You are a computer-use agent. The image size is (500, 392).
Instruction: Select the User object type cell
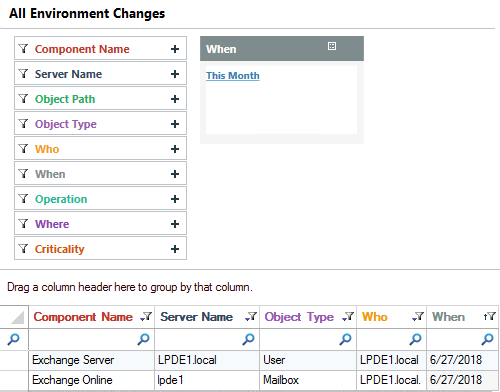click(308, 360)
